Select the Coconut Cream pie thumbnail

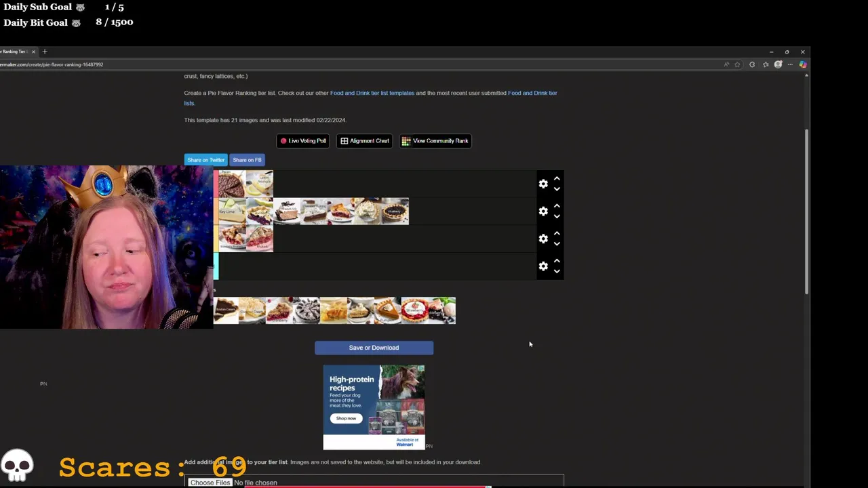[x=252, y=310]
